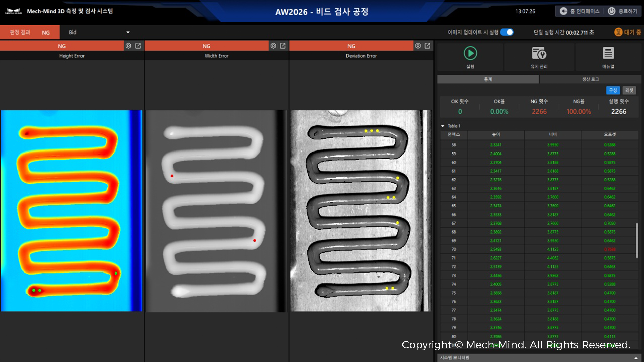Click OK count value 0
The width and height of the screenshot is (644, 362).
pyautogui.click(x=460, y=112)
